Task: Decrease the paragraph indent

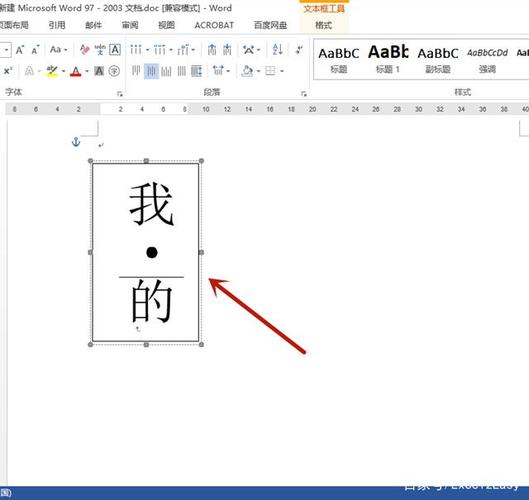Action: 212,50
